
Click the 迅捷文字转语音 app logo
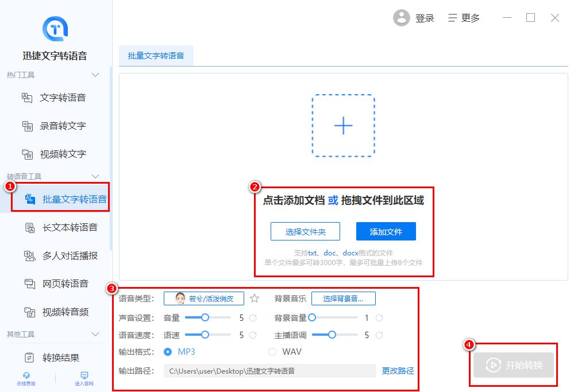[55, 29]
